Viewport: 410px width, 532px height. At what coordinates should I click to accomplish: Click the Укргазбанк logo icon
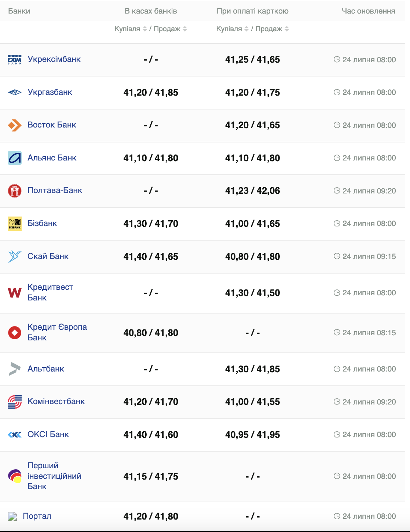point(15,92)
